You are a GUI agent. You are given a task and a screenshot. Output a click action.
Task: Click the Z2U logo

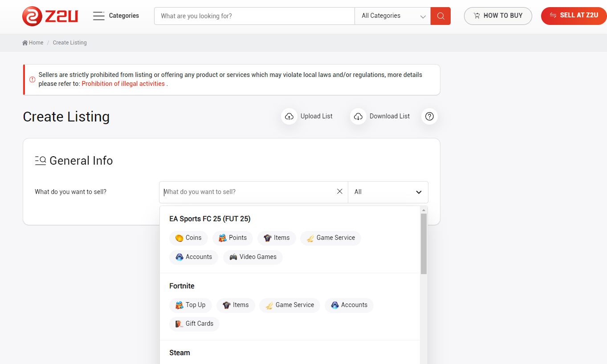pos(50,16)
